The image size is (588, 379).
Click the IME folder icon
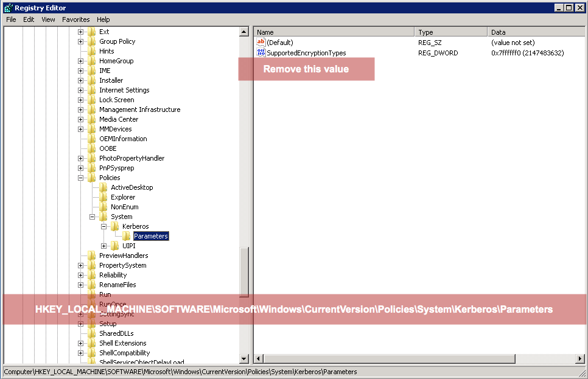[92, 71]
